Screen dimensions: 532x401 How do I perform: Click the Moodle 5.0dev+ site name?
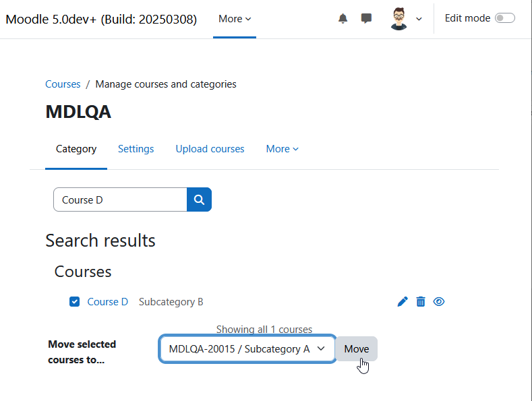[101, 19]
